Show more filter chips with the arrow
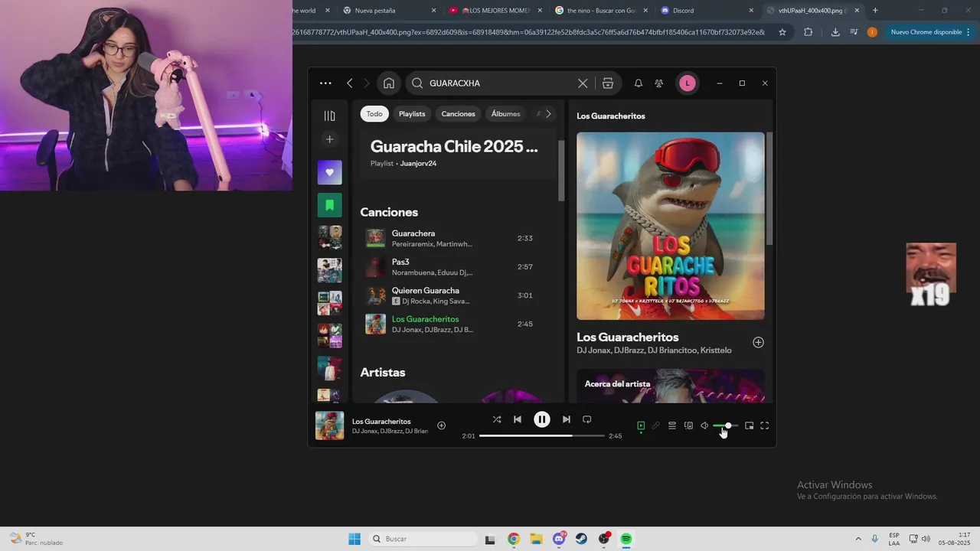Image resolution: width=980 pixels, height=551 pixels. point(548,114)
